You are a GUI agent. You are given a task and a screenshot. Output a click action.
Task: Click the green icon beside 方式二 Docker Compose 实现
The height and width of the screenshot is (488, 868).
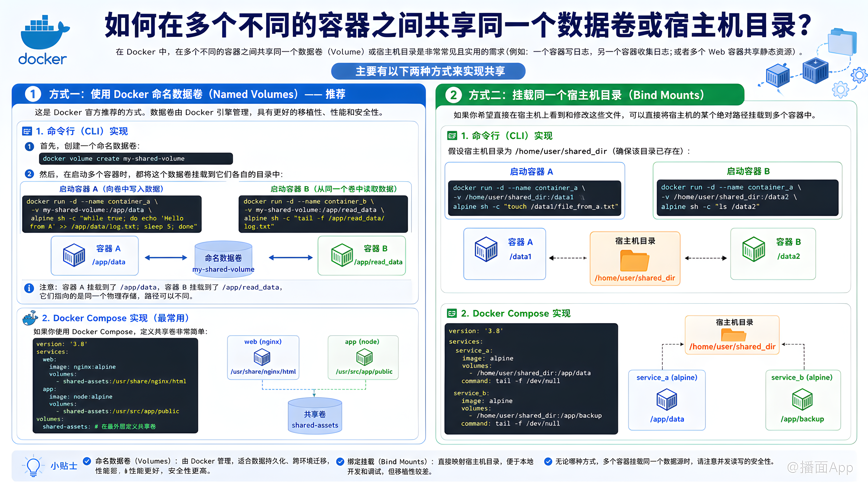coord(452,313)
